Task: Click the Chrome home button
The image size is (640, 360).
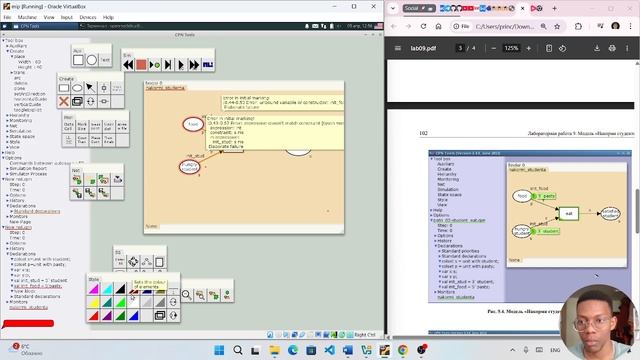Action: coord(438,26)
